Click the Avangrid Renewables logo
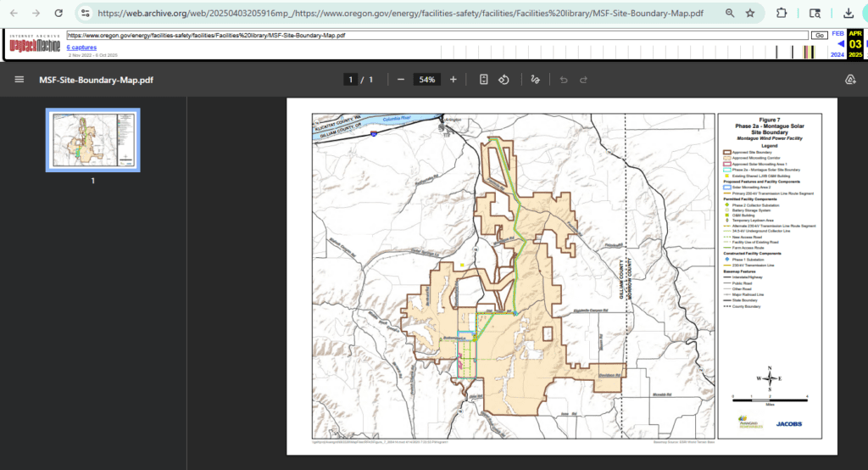 [x=751, y=422]
